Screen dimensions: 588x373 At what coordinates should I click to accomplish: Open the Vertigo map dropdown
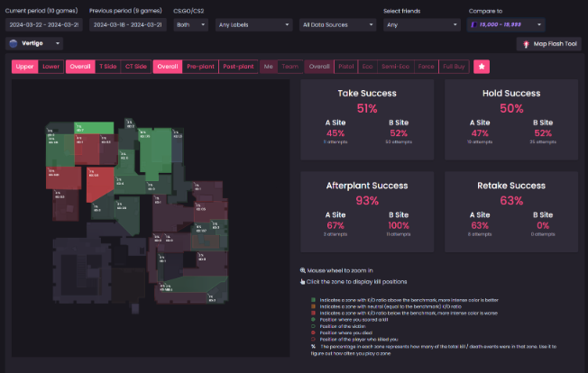(34, 43)
